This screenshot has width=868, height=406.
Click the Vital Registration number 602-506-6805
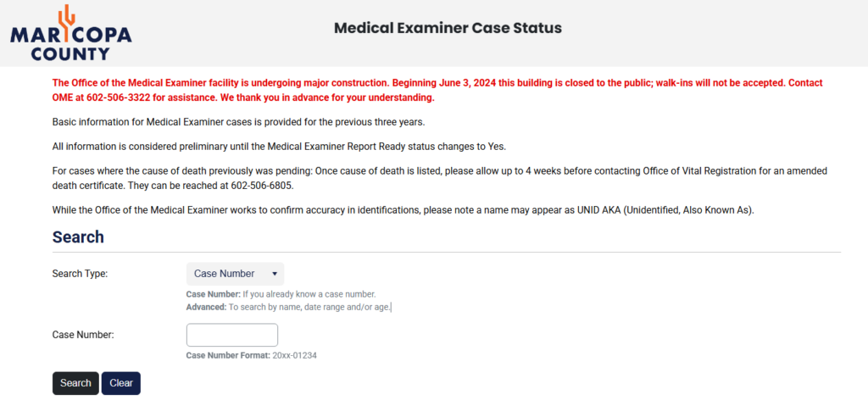click(263, 186)
